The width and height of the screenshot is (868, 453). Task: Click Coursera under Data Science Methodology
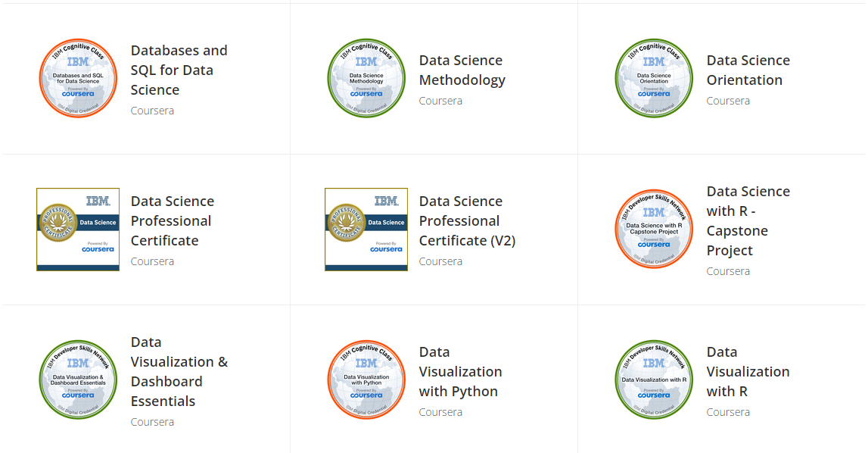pyautogui.click(x=440, y=101)
